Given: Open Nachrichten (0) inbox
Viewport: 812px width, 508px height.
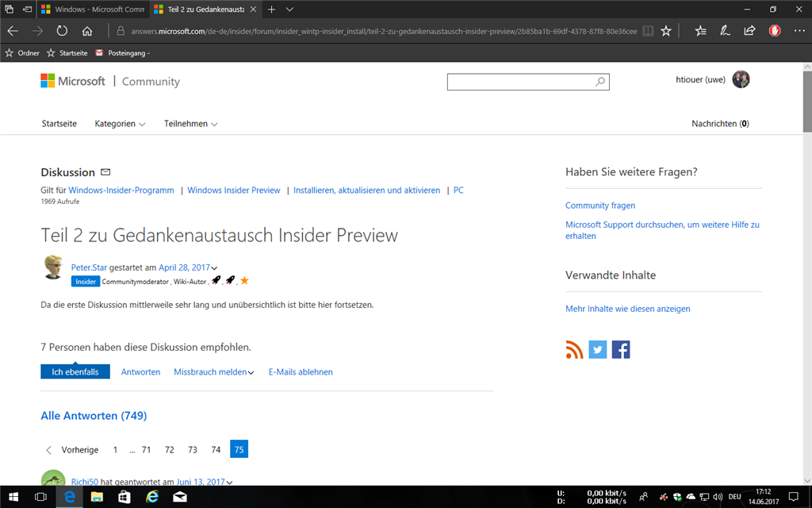Looking at the screenshot, I should pyautogui.click(x=720, y=123).
